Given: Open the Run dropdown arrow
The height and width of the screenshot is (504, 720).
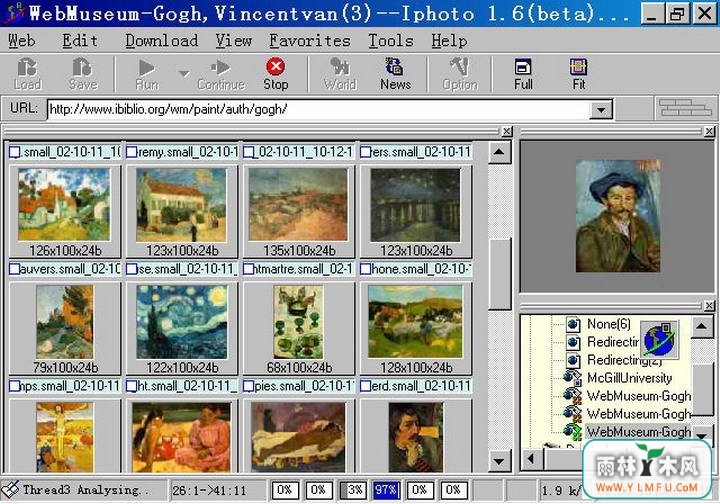Looking at the screenshot, I should 184,73.
